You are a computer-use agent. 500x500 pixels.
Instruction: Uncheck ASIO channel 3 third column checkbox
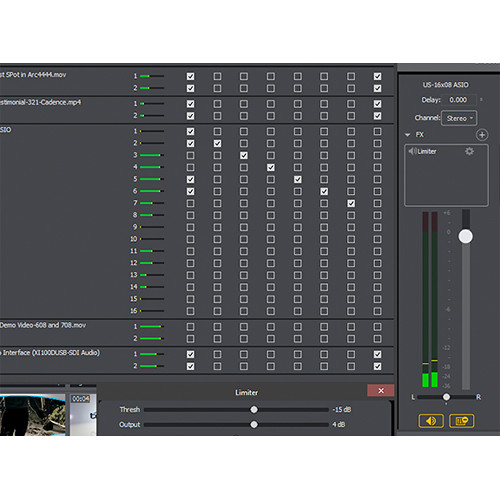(x=244, y=155)
